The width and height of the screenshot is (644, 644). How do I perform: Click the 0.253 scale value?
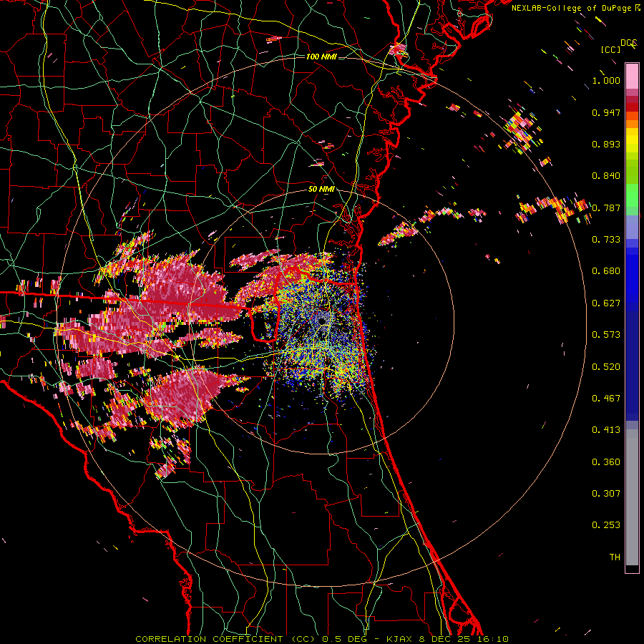tap(606, 525)
